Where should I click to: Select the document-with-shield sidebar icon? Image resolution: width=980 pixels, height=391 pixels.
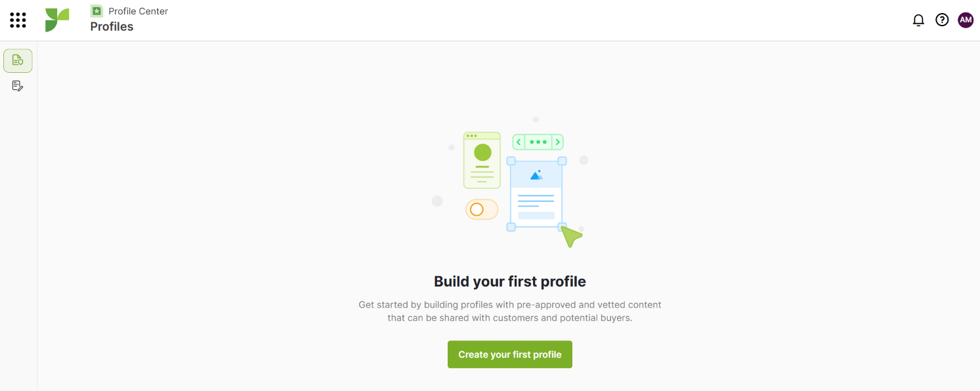[x=18, y=60]
